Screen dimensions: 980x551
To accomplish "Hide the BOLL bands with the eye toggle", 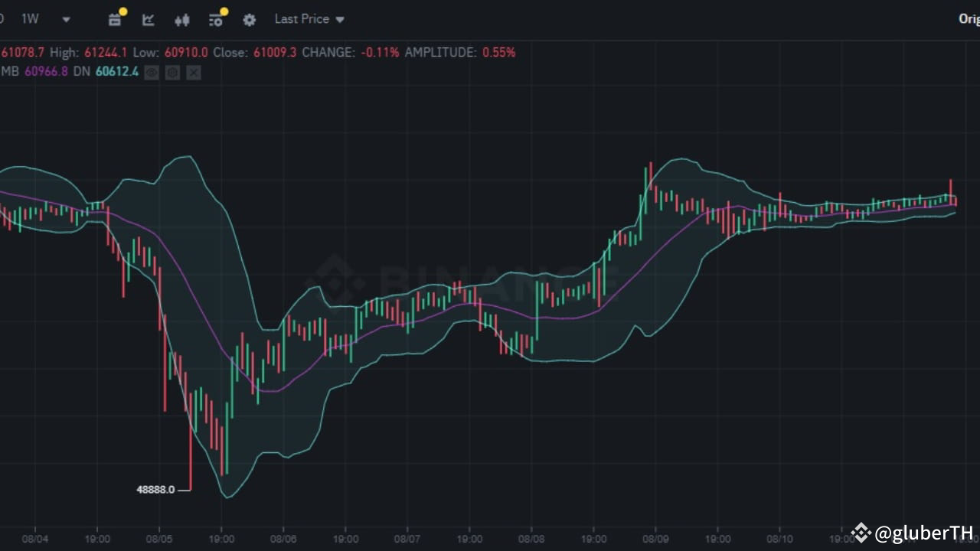I will 152,72.
